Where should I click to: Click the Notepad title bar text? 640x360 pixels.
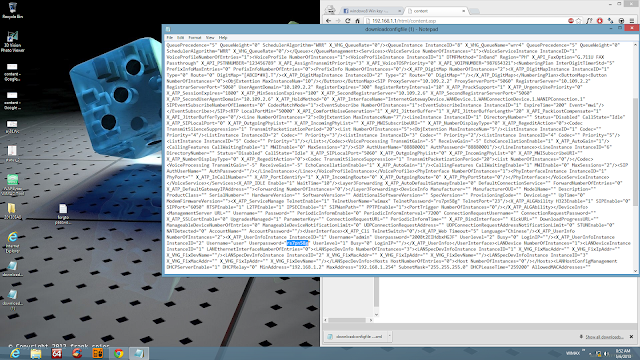pos(401,29)
